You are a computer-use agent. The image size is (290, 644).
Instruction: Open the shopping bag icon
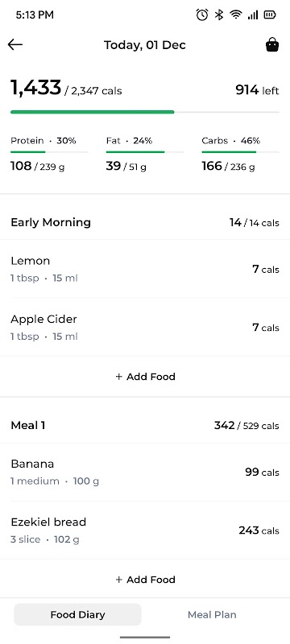coord(272,44)
